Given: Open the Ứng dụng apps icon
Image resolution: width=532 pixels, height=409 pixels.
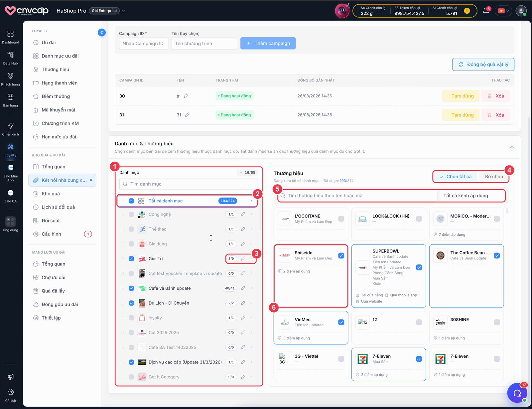Looking at the screenshot, I should point(10,221).
